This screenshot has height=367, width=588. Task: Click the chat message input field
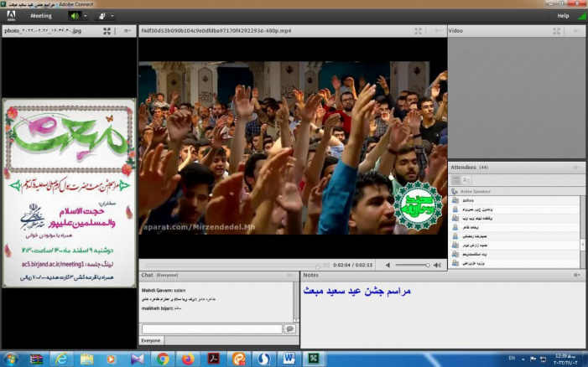tap(211, 329)
